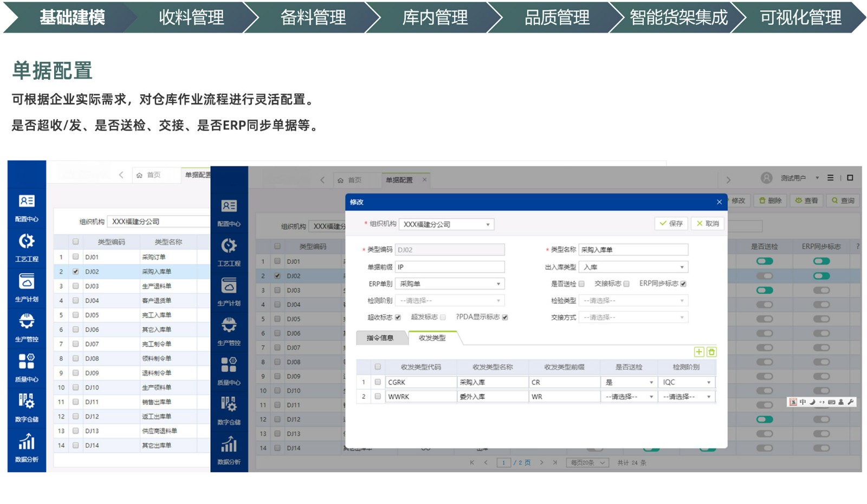Viewport: 867px width, 504px height.
Task: Select the 收发类型 tab
Action: click(x=432, y=338)
